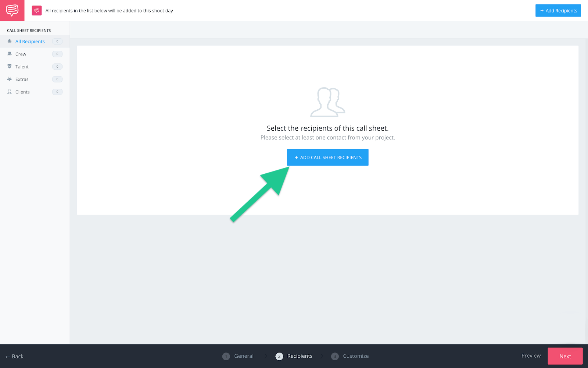Open the Crew recipients list
This screenshot has height=368, width=588.
coord(35,54)
